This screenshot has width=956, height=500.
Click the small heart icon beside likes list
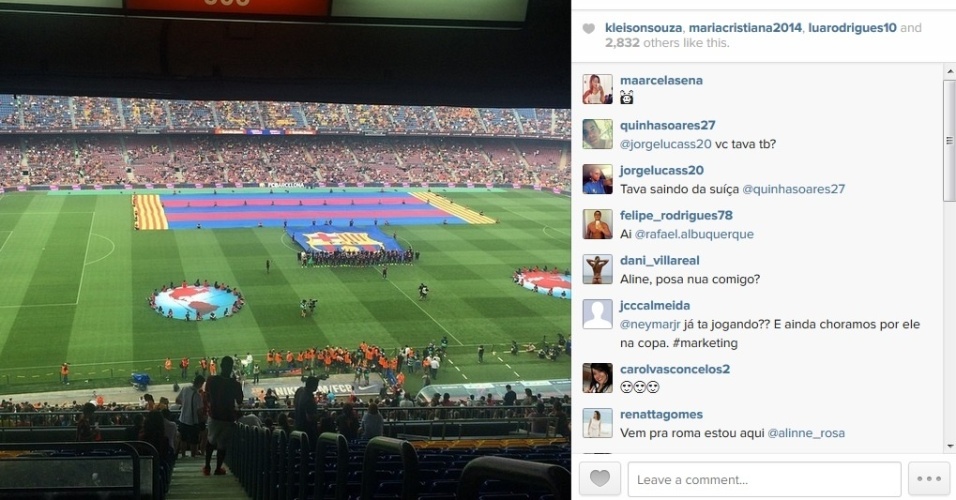[588, 28]
